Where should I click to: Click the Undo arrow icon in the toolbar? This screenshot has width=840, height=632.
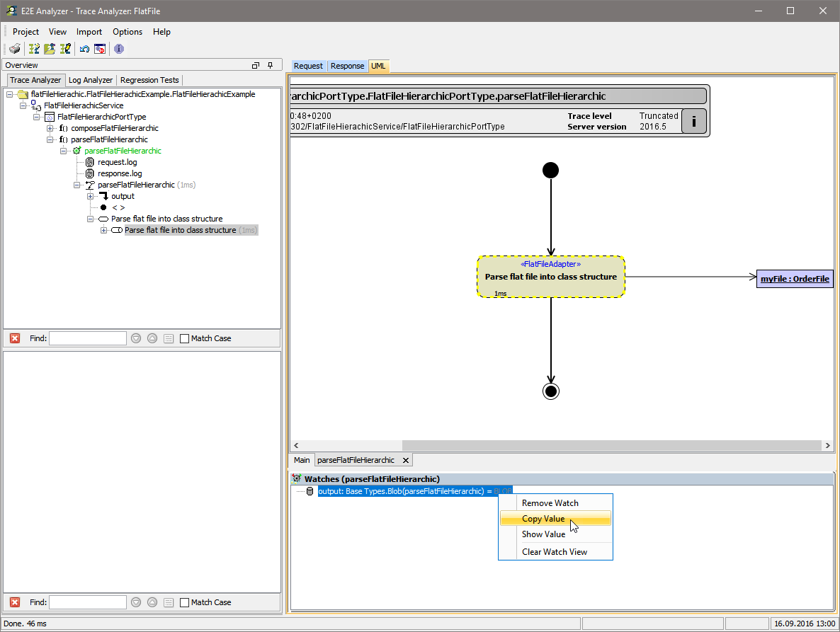coord(84,49)
